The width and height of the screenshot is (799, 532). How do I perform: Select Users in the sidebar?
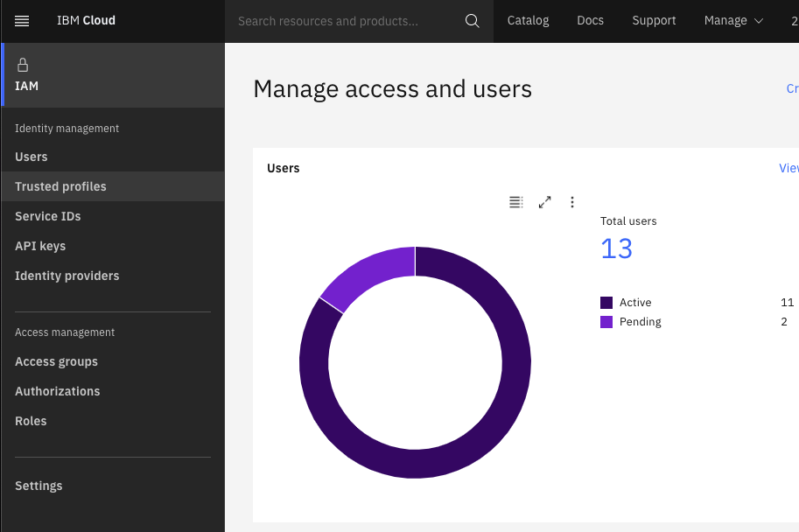point(32,157)
